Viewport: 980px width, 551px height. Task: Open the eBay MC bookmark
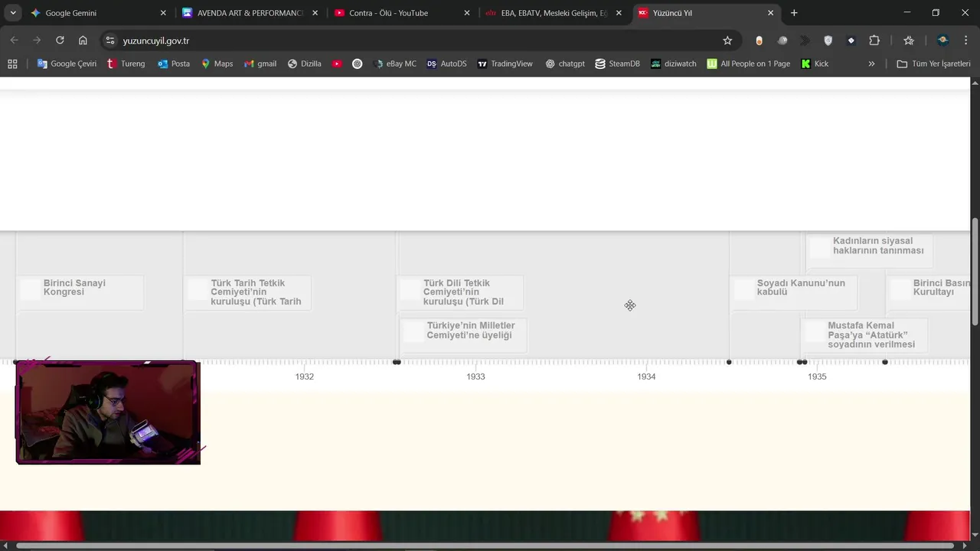click(395, 64)
